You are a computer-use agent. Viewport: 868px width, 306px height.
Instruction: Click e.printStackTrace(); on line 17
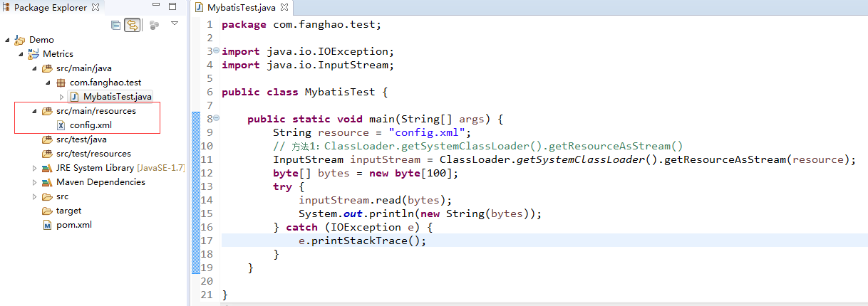[363, 241]
